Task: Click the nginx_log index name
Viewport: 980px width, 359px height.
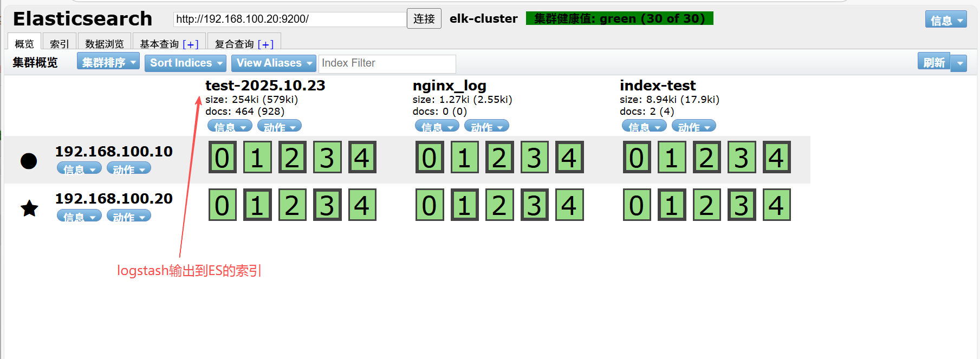Action: [449, 85]
